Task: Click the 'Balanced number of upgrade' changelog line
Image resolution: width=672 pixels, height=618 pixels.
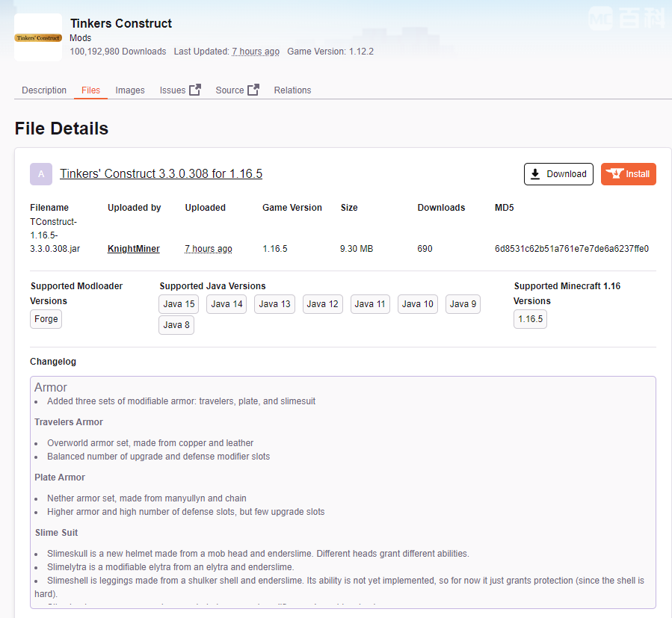Action: (x=158, y=457)
